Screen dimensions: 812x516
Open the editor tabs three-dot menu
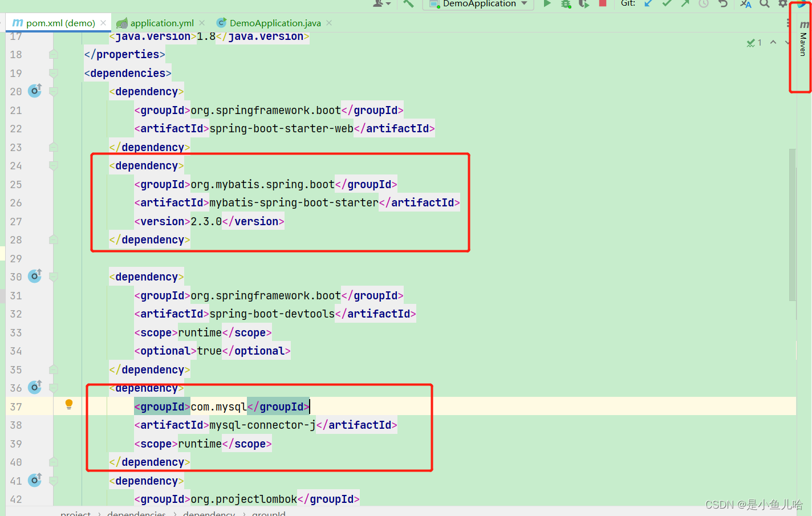point(788,23)
